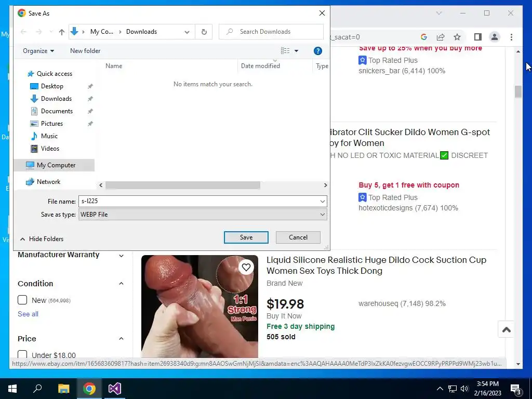The image size is (532, 399).
Task: Add the Liquid Silicone listing to watchlist
Action: pyautogui.click(x=246, y=268)
